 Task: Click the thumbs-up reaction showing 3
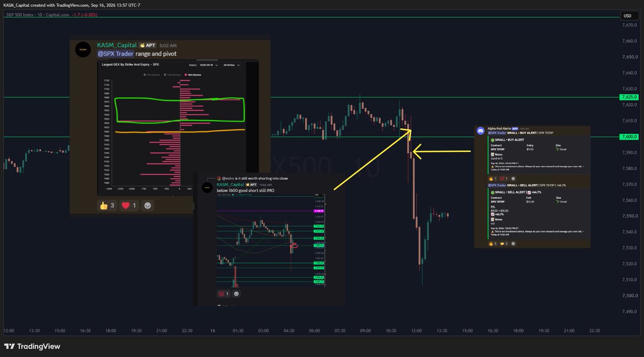107,205
